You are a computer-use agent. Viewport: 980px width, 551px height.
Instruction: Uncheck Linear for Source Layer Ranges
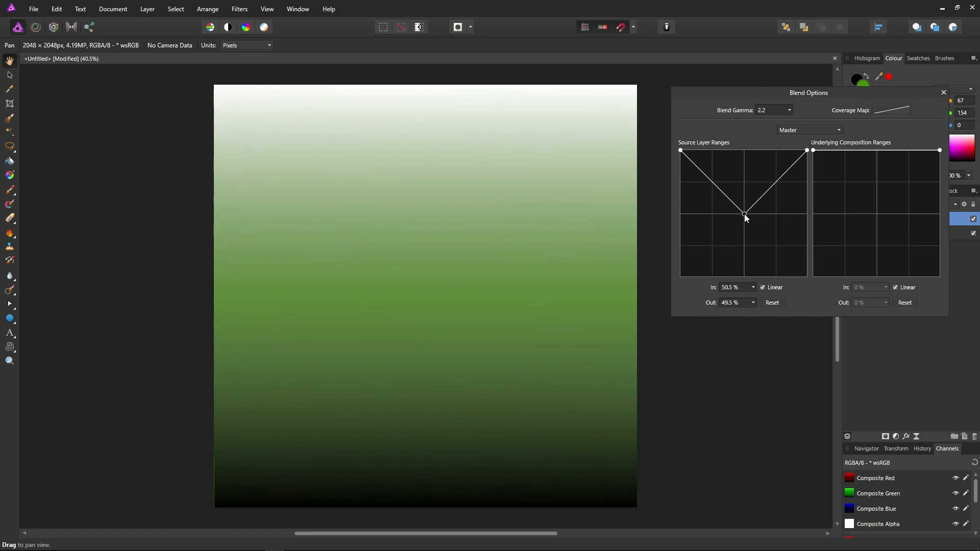tap(763, 287)
